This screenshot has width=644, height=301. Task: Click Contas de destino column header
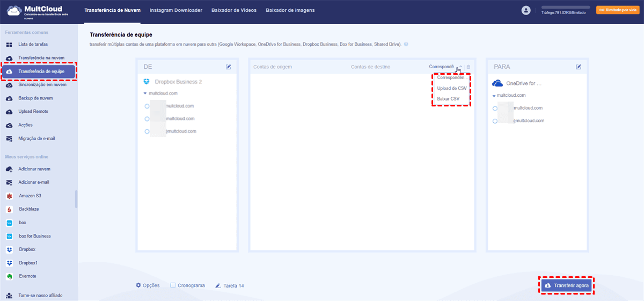click(x=371, y=67)
